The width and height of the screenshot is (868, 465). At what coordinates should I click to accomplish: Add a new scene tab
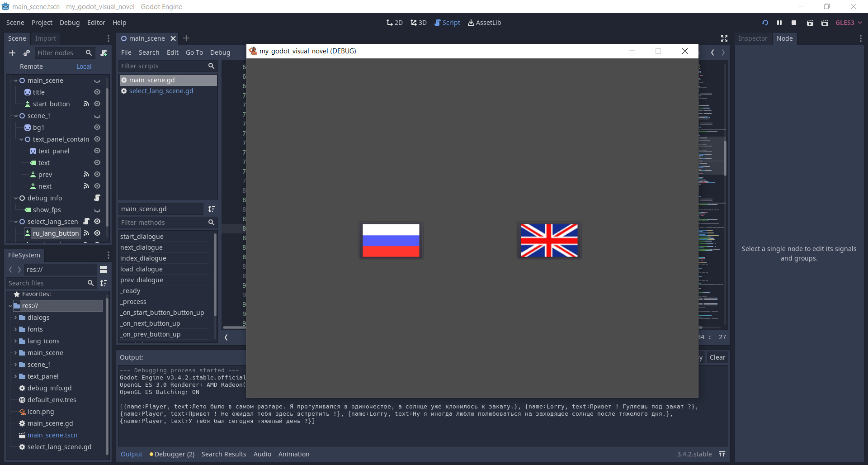pos(186,38)
